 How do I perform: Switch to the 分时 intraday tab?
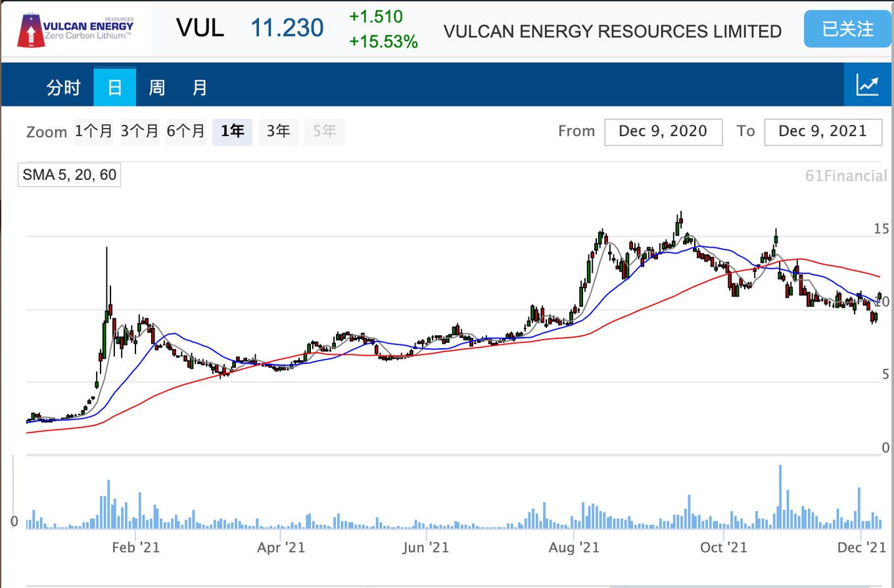pyautogui.click(x=63, y=87)
